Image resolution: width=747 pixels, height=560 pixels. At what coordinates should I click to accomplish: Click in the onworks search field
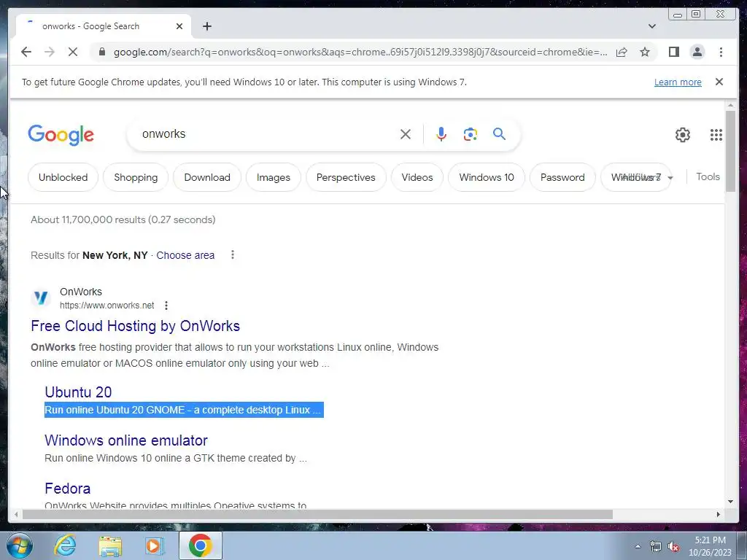267,134
